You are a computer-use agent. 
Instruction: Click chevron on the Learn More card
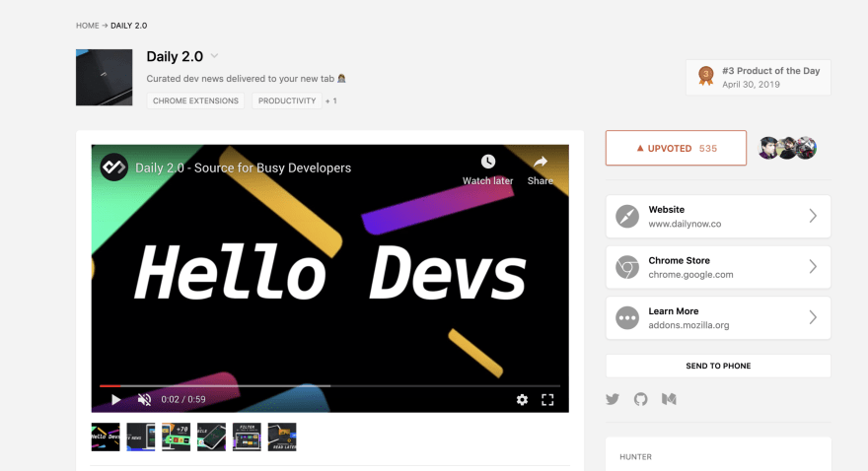(813, 317)
